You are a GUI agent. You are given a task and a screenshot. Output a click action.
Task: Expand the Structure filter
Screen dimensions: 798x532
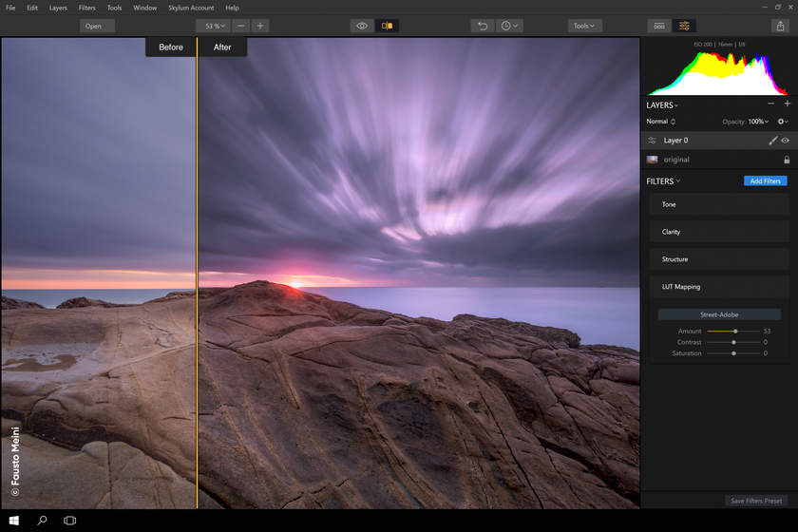719,259
